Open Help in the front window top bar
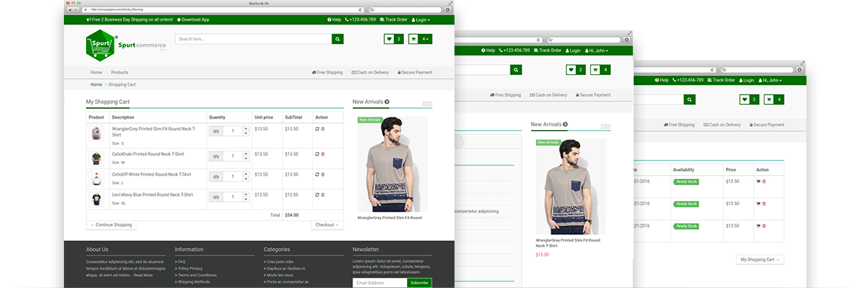 pos(334,20)
